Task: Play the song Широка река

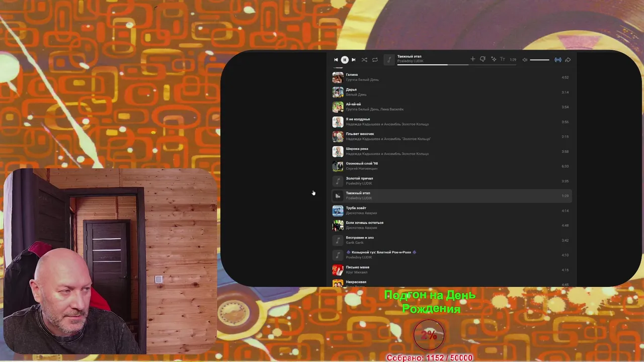Action: pyautogui.click(x=357, y=149)
